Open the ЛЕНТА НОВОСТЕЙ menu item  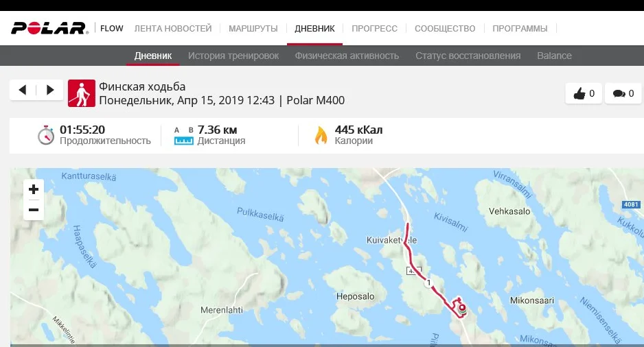coord(173,29)
